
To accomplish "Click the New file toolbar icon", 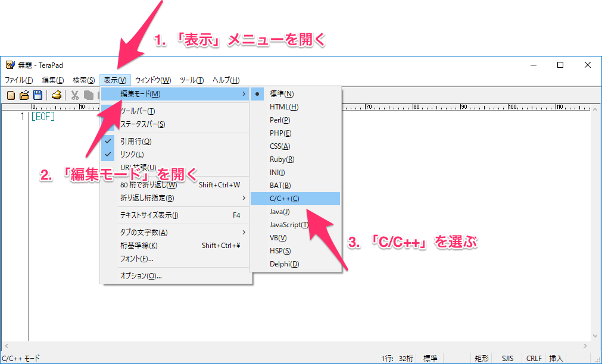I will (11, 95).
